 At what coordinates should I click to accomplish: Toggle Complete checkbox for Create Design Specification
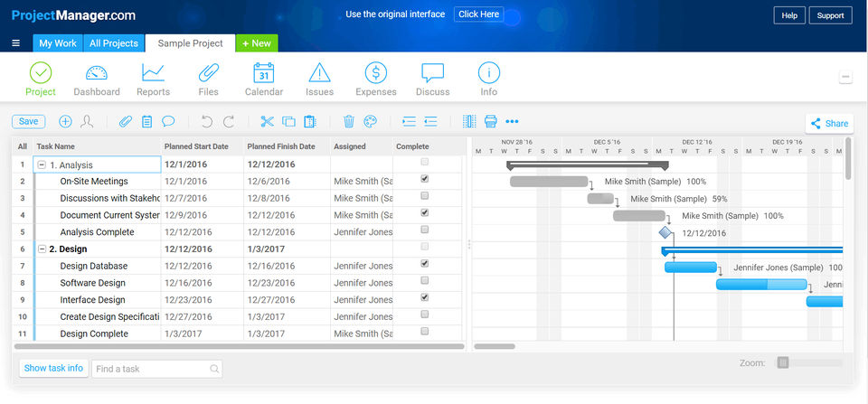pos(425,314)
